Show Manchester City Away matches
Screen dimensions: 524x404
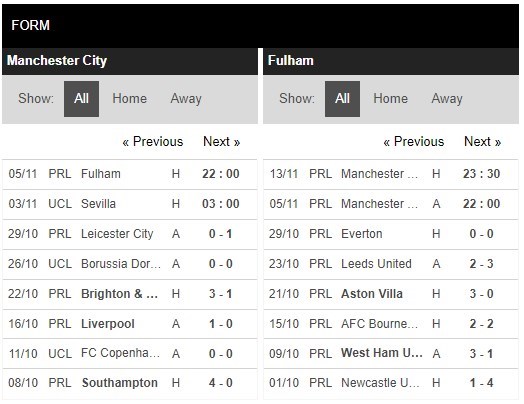coord(186,99)
